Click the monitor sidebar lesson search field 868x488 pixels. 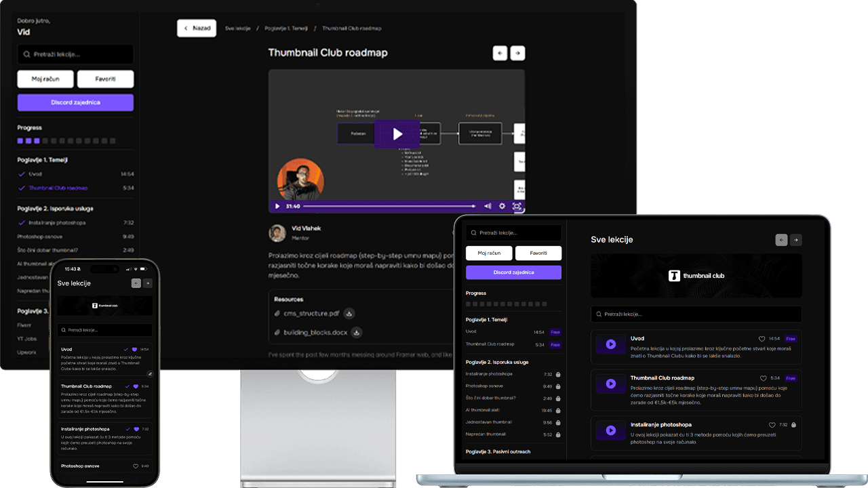(x=75, y=54)
